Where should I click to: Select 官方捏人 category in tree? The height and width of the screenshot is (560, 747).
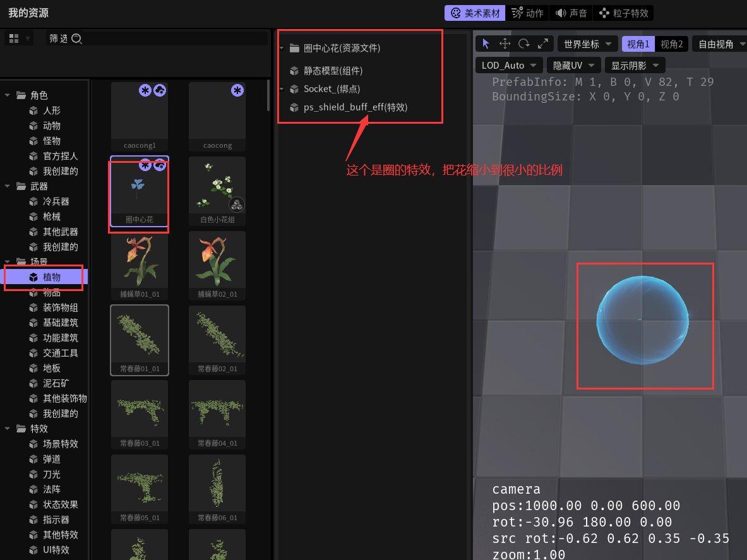[60, 156]
